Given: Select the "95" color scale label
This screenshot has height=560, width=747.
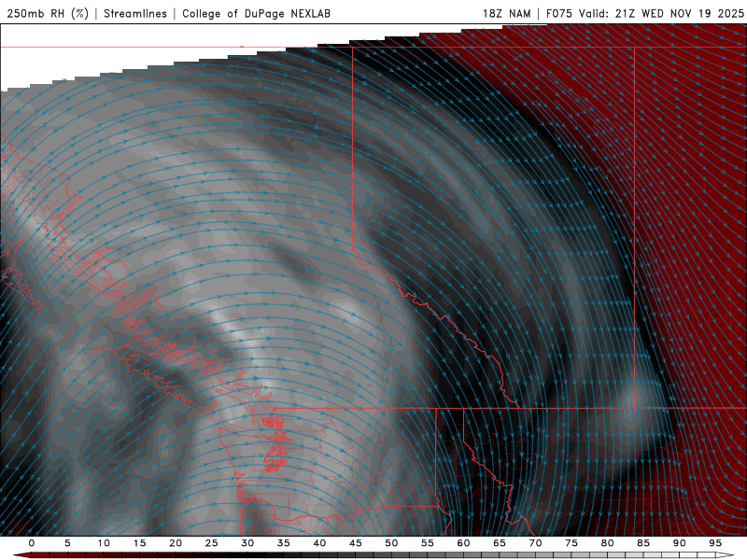Looking at the screenshot, I should (x=715, y=543).
